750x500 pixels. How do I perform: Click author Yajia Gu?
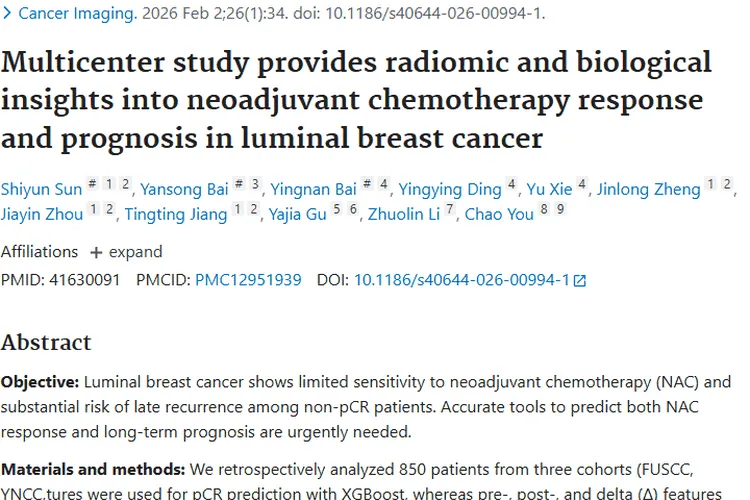point(298,214)
